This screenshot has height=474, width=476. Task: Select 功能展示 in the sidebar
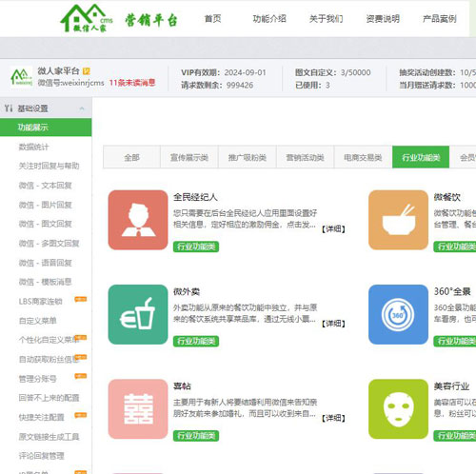pos(46,128)
